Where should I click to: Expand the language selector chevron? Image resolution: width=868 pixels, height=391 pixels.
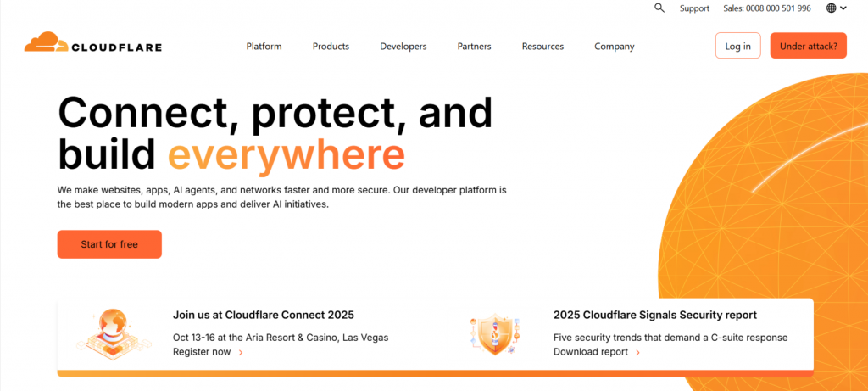843,8
